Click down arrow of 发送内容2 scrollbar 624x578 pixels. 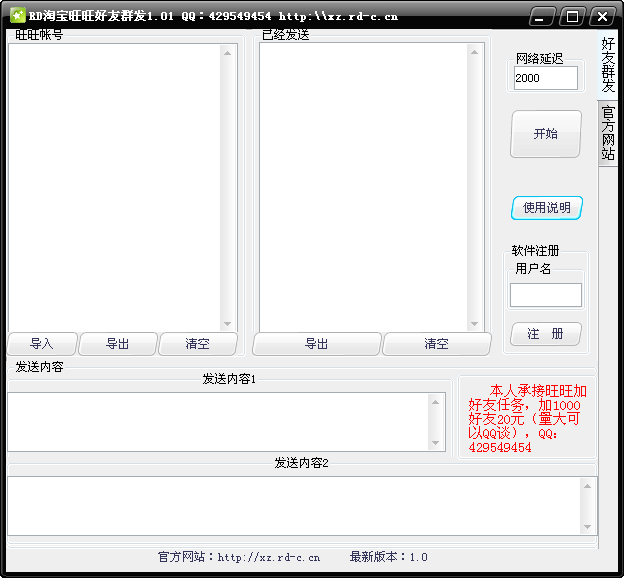click(587, 527)
